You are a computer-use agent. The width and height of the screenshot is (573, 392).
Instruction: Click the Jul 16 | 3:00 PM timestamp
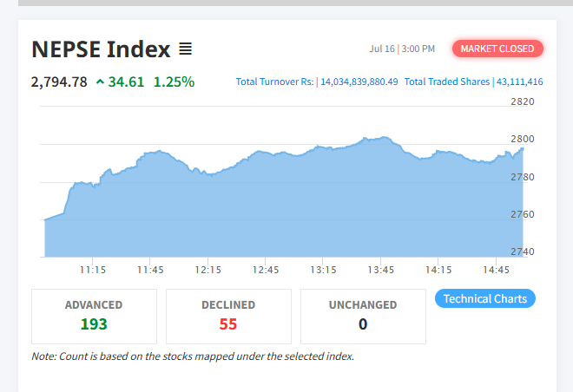(x=402, y=49)
